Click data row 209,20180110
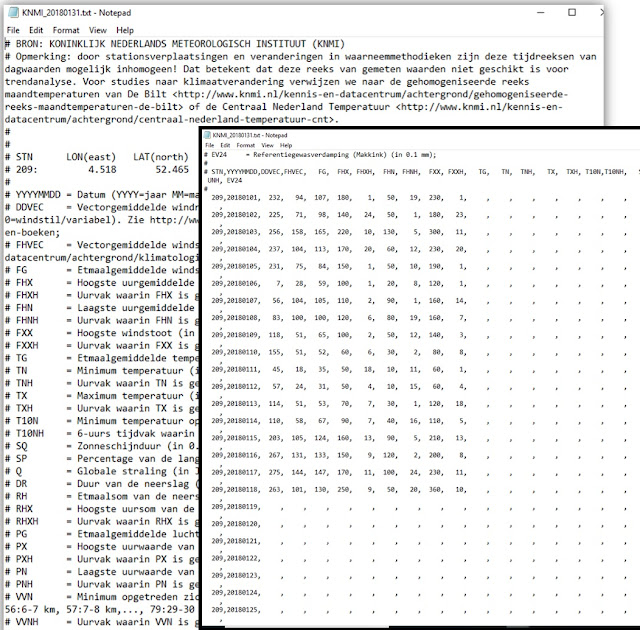The image size is (640, 630). 420,352
